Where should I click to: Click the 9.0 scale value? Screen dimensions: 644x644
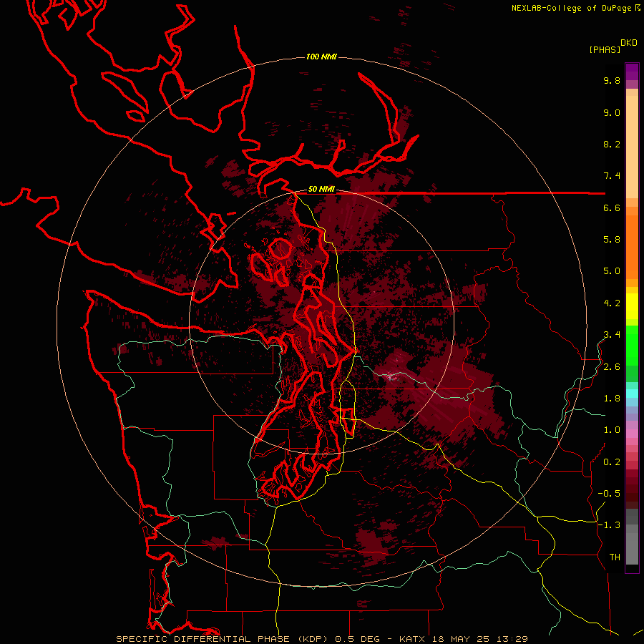coord(612,113)
